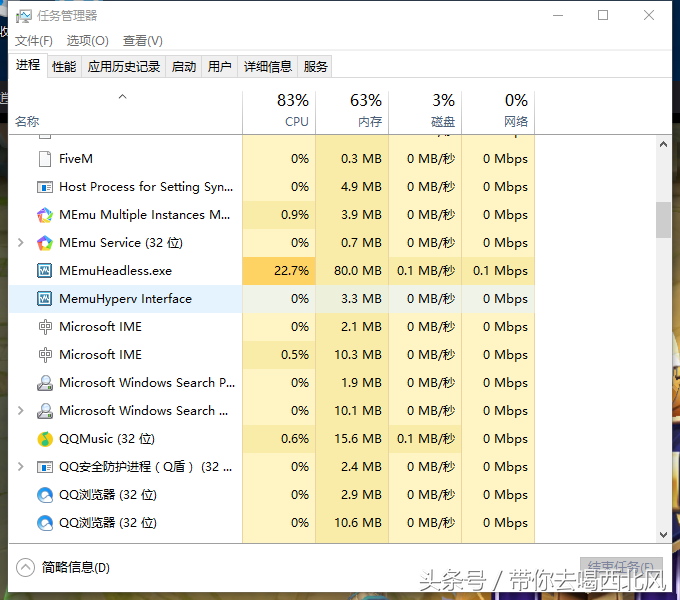Click the sort arrow above 名称
Image resolution: width=680 pixels, height=600 pixels.
123,97
